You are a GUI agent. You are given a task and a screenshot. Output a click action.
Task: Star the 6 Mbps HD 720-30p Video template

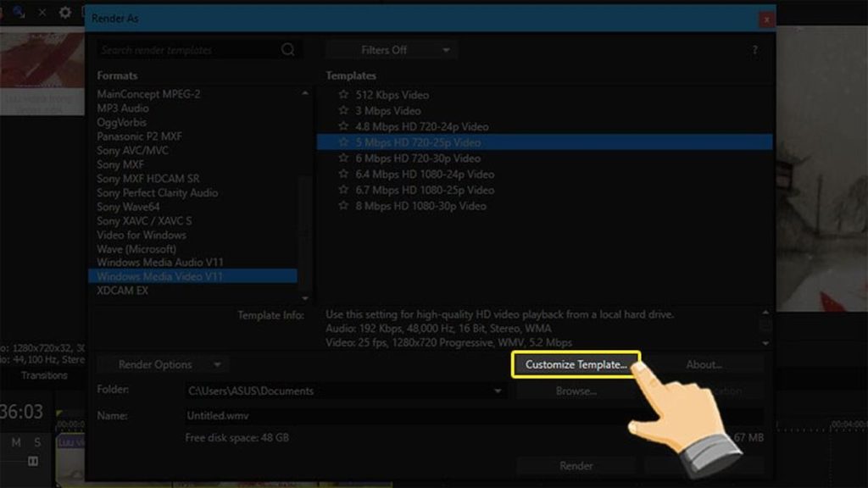(x=343, y=158)
